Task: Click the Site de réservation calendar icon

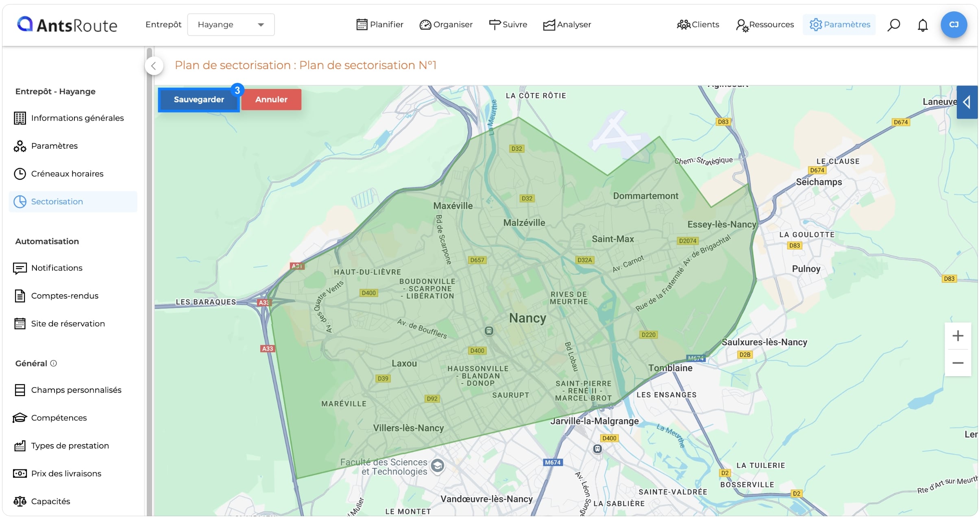Action: [x=20, y=324]
